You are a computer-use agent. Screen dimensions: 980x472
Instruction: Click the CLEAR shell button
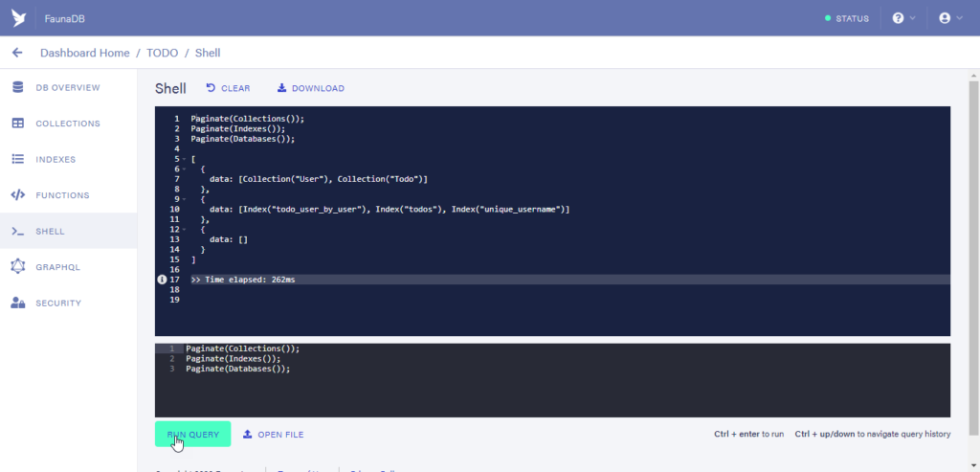[x=228, y=88]
